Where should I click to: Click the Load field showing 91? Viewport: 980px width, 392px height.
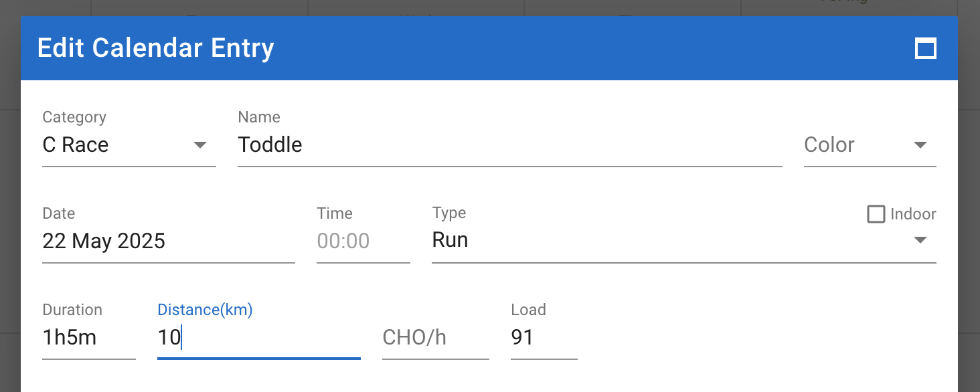pos(544,337)
